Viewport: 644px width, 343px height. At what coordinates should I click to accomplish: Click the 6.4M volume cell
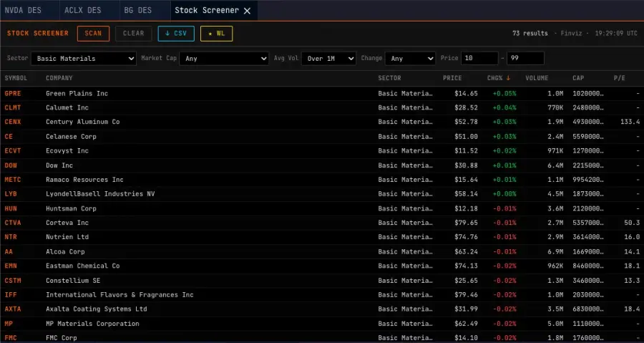click(x=555, y=165)
